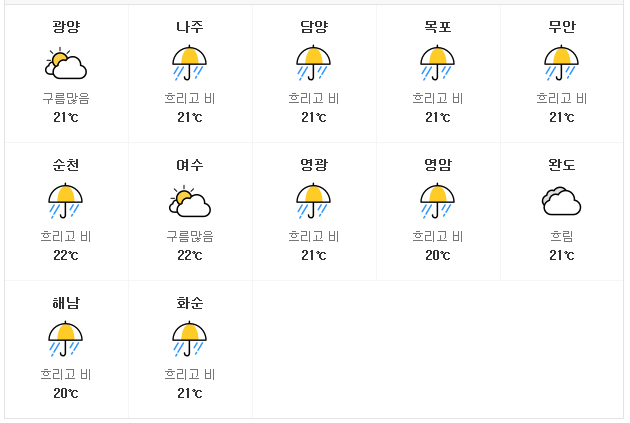Select the 완도 city name
Viewport: 630px width, 423px height.
tap(561, 165)
